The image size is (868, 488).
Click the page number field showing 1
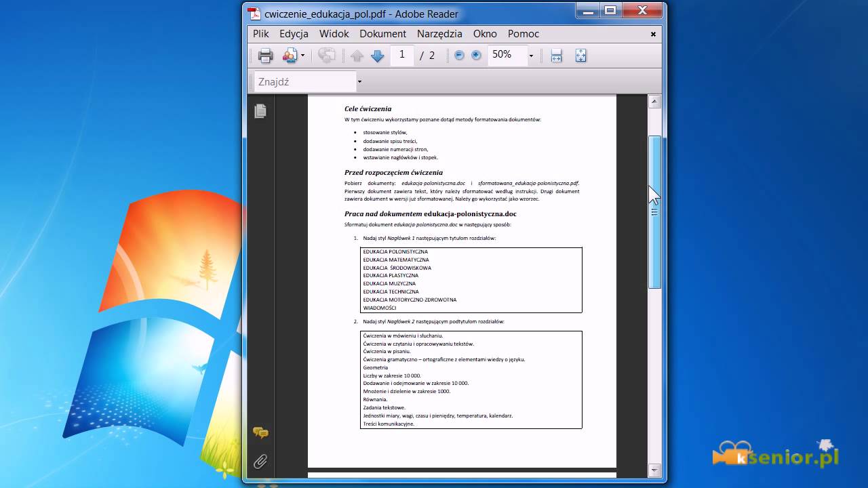pos(402,55)
